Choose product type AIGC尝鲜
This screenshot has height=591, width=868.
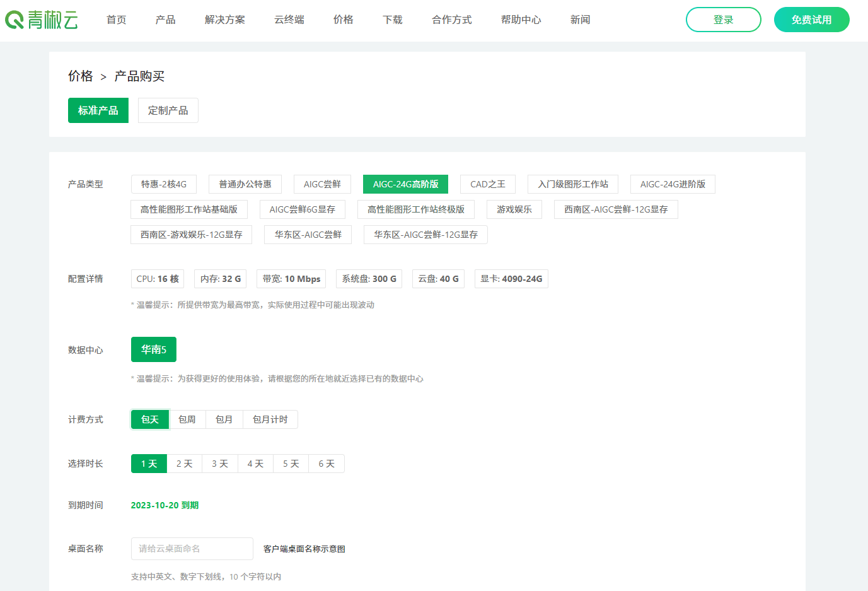(322, 184)
